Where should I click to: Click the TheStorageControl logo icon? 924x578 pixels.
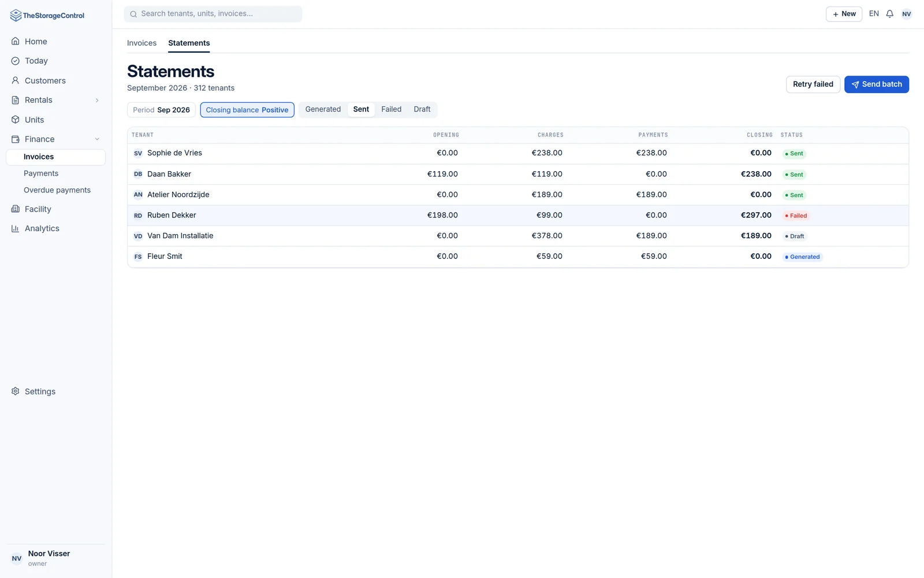[16, 16]
